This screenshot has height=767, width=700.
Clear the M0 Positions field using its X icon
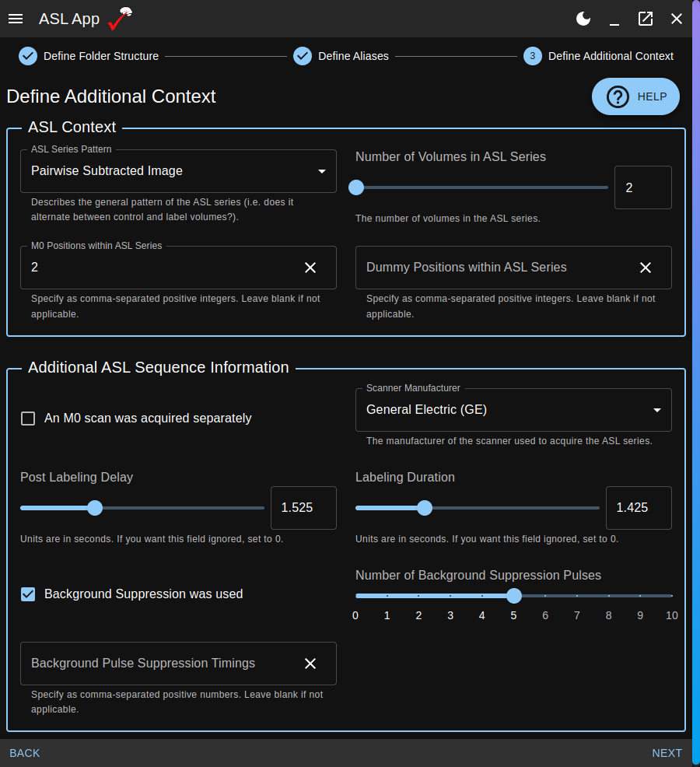click(310, 267)
